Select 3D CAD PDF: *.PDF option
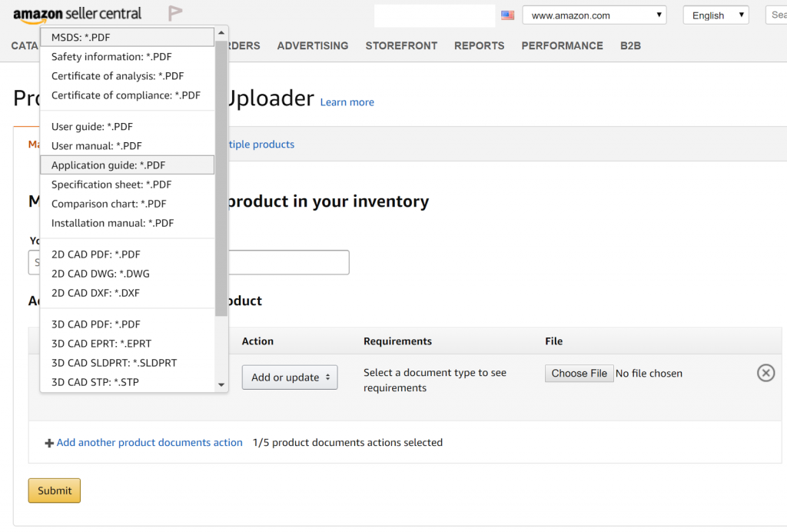This screenshot has width=787, height=532. [127, 324]
